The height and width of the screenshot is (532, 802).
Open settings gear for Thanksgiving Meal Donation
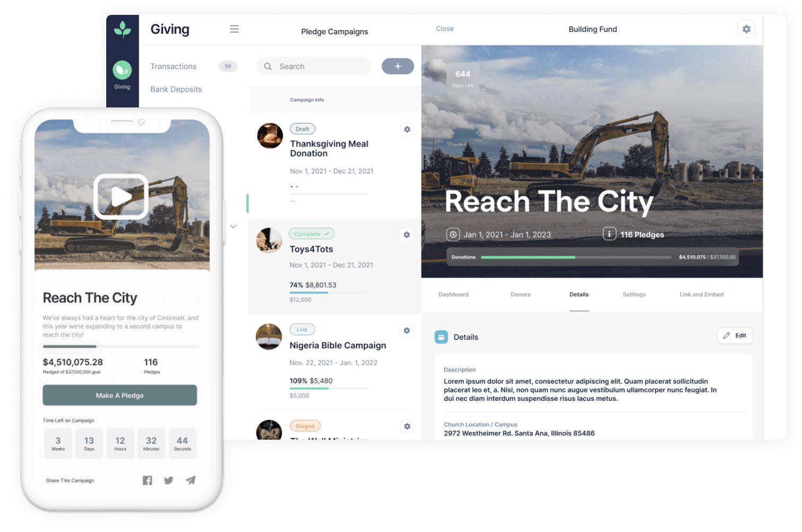407,130
